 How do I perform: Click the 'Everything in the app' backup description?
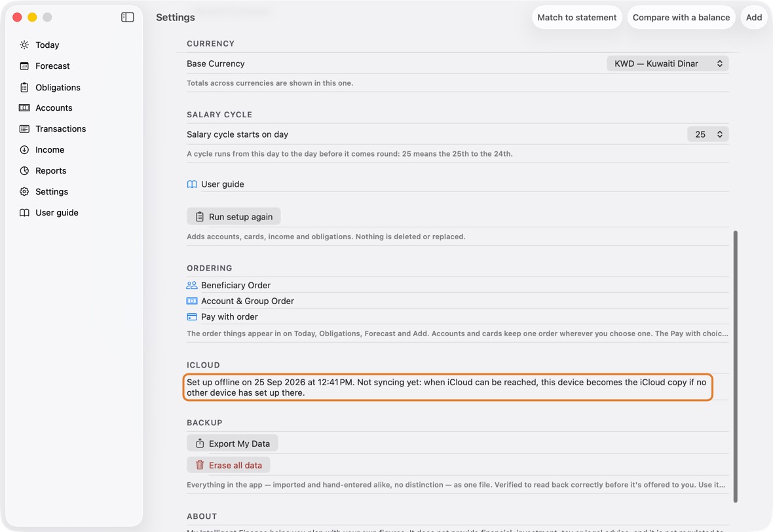tap(456, 485)
